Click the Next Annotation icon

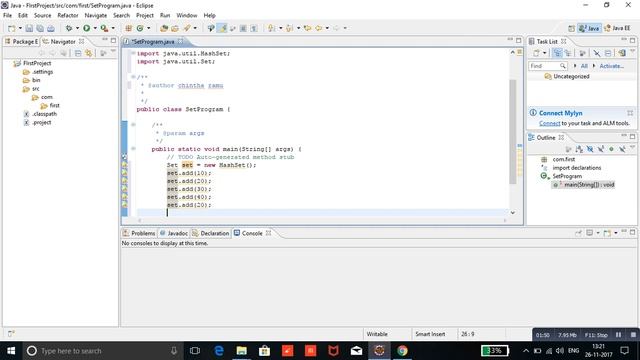(271, 28)
